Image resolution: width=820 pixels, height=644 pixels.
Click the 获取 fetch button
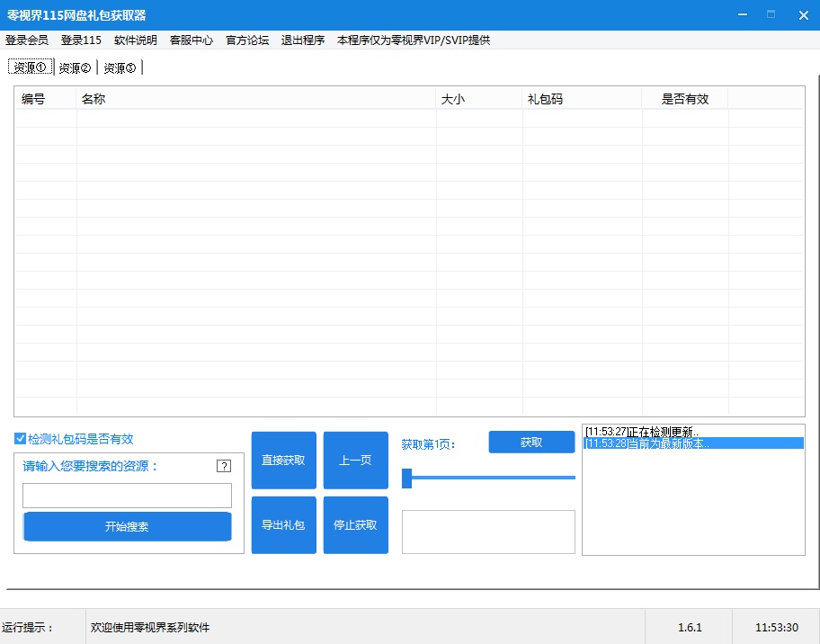[531, 442]
